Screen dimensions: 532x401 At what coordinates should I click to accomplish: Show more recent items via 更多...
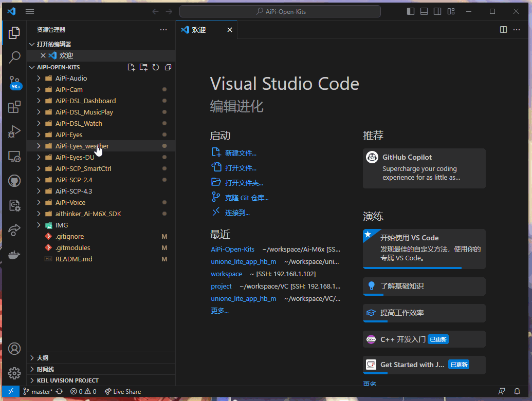tap(219, 311)
